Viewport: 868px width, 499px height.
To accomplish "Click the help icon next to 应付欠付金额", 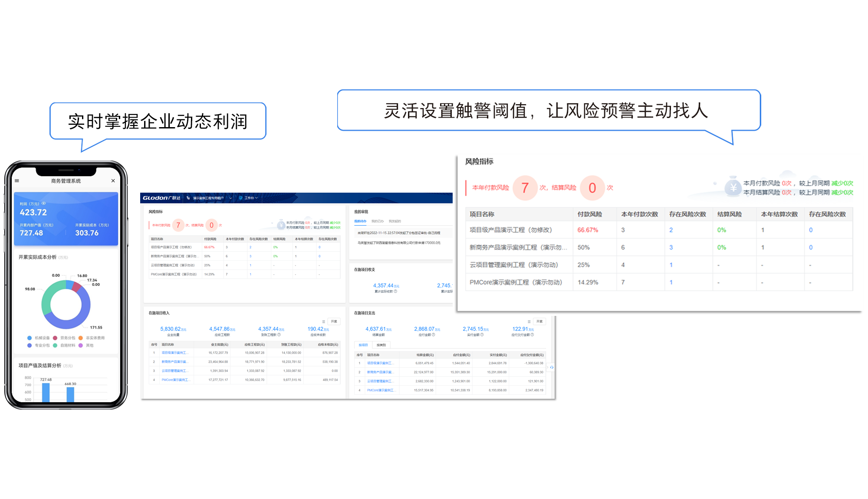I will coord(532,335).
